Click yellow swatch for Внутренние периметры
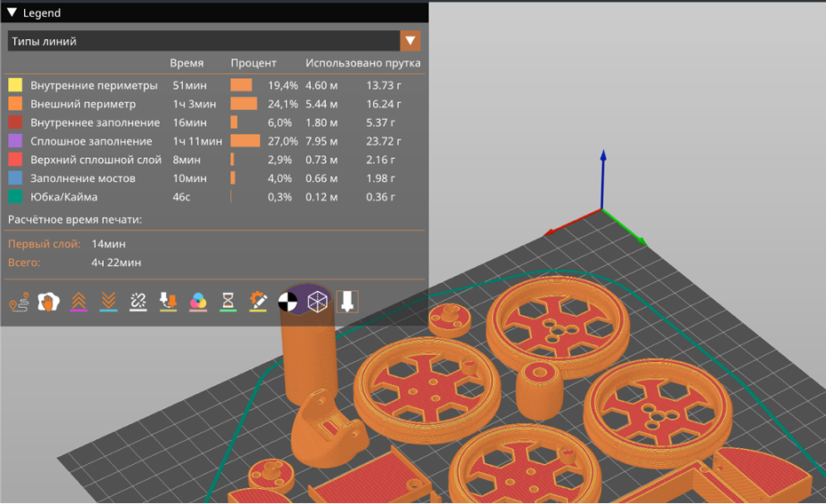Image resolution: width=826 pixels, height=504 pixels. pyautogui.click(x=15, y=85)
